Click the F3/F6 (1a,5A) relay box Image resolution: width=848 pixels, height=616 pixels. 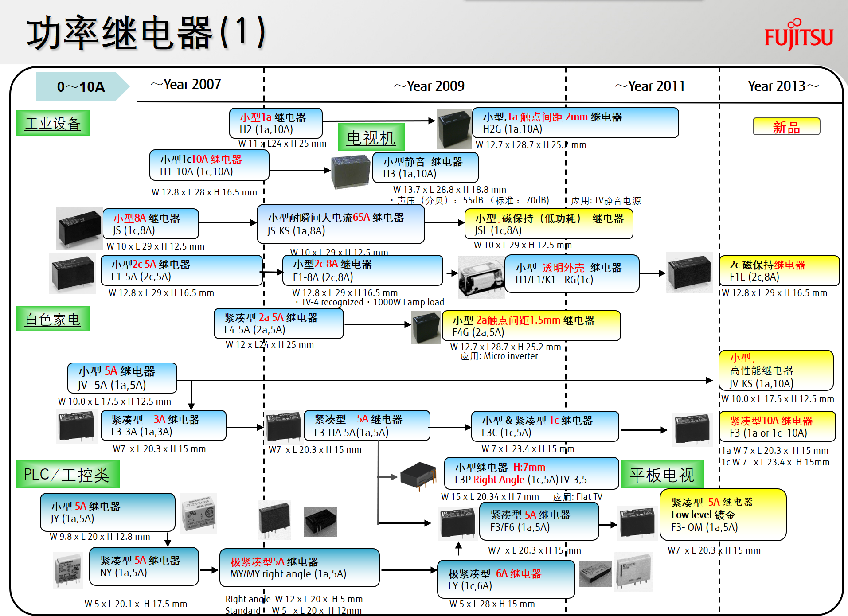pos(539,521)
